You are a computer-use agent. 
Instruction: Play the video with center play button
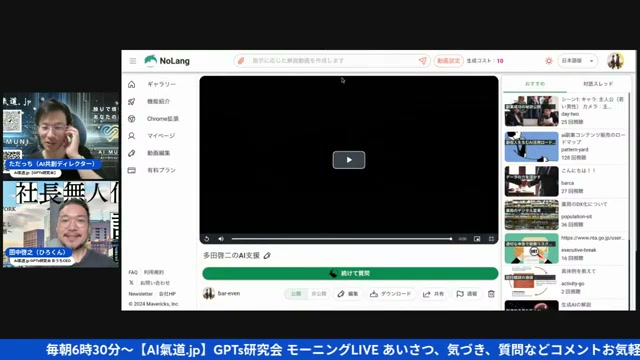(x=349, y=160)
